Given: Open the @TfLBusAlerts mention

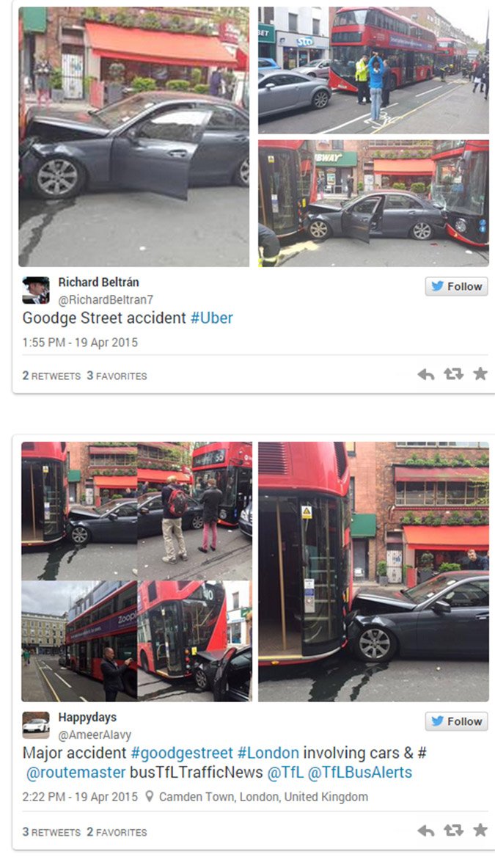Looking at the screenshot, I should (x=359, y=773).
